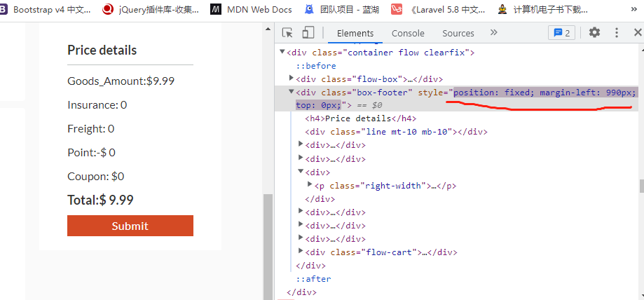Click the jQuery插件库 bookmark favicon
This screenshot has width=644, height=300.
[x=108, y=9]
